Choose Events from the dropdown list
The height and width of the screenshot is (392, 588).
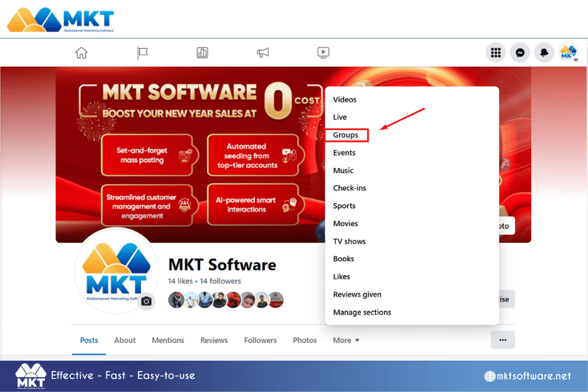344,153
